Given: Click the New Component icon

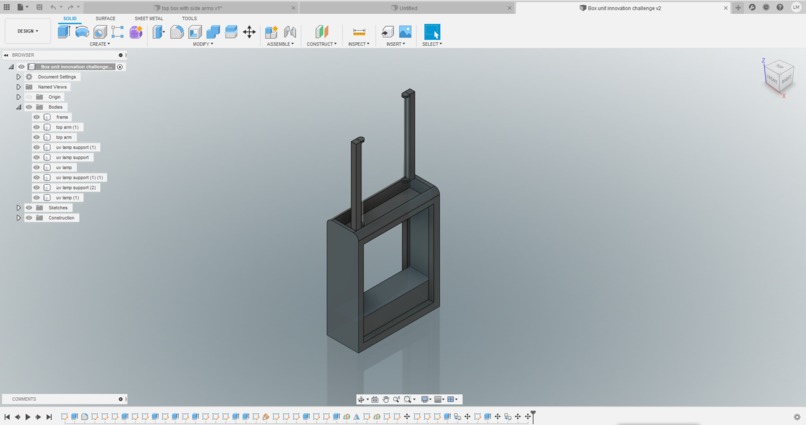Looking at the screenshot, I should tap(271, 32).
